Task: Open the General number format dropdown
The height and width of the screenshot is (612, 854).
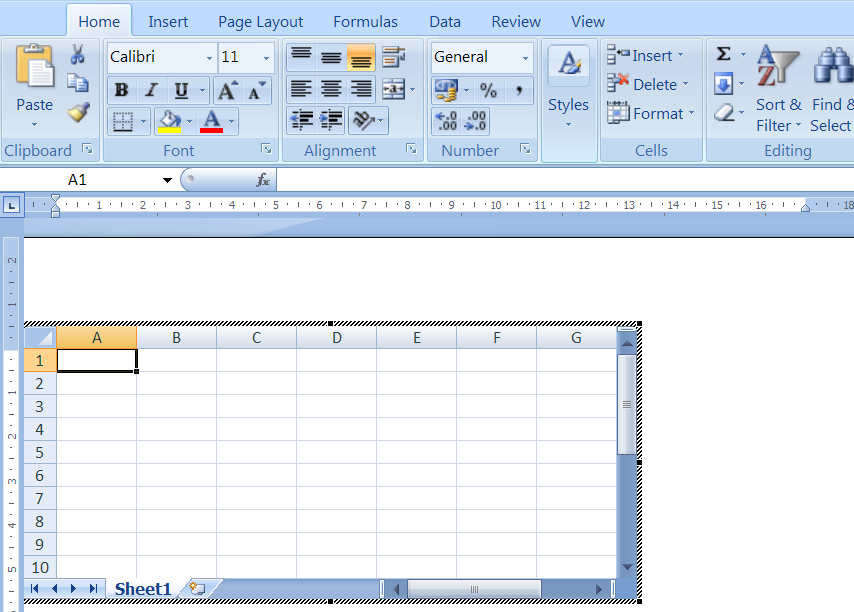Action: point(525,58)
